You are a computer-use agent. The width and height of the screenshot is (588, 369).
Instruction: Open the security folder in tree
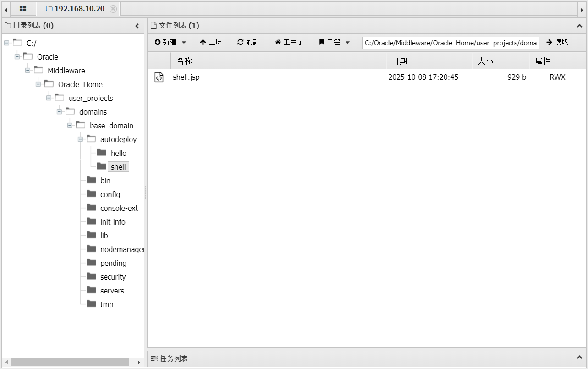click(x=113, y=277)
